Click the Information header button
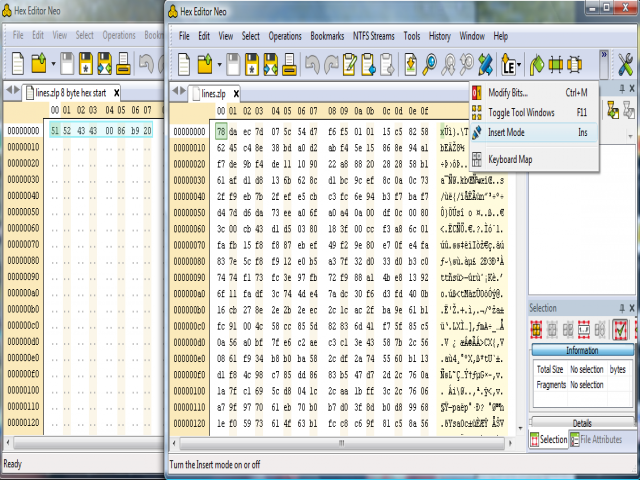This screenshot has width=640, height=480. coord(581,351)
